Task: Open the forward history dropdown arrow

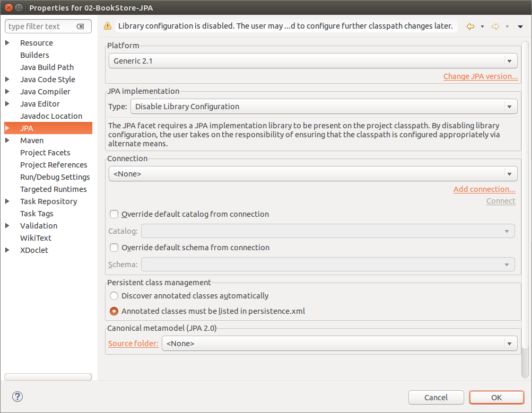Action: point(507,27)
